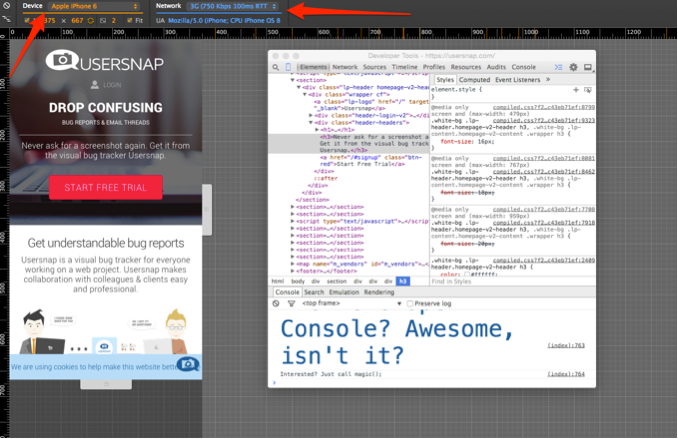Click the inspect element magnifier icon
Image resolution: width=678 pixels, height=439 pixels.
[x=275, y=67]
